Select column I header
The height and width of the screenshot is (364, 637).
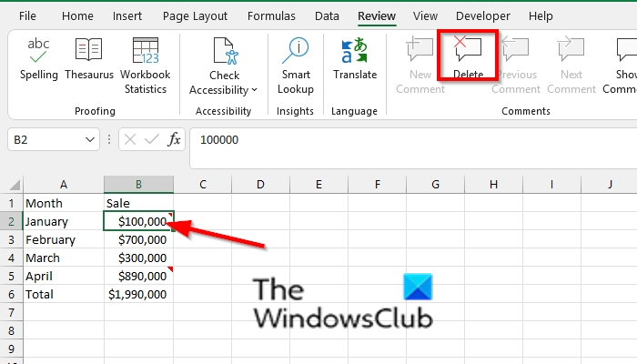click(x=551, y=185)
